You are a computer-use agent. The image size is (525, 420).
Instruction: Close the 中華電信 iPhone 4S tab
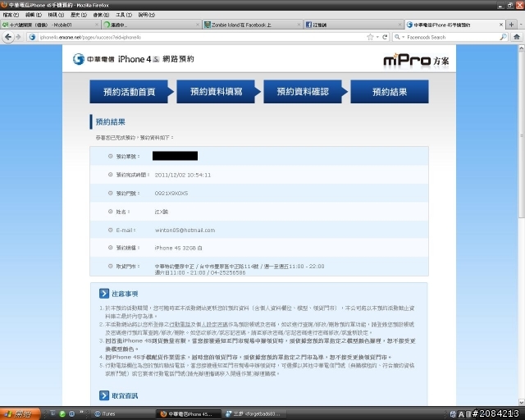(x=501, y=25)
